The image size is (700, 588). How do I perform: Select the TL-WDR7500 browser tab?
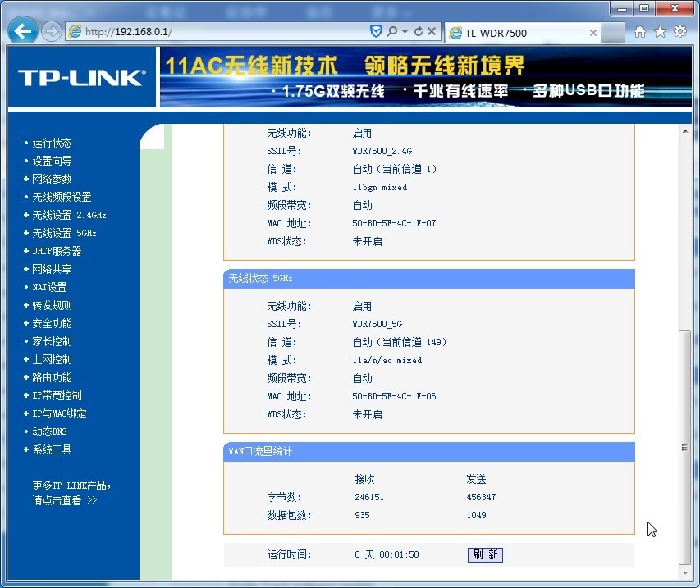point(523,33)
